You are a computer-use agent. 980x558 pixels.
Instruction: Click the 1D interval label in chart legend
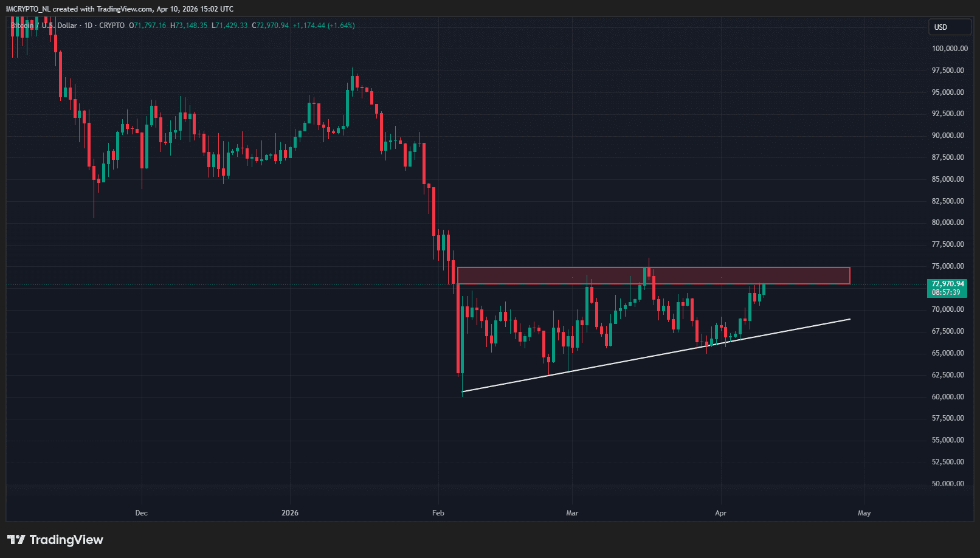(88, 26)
